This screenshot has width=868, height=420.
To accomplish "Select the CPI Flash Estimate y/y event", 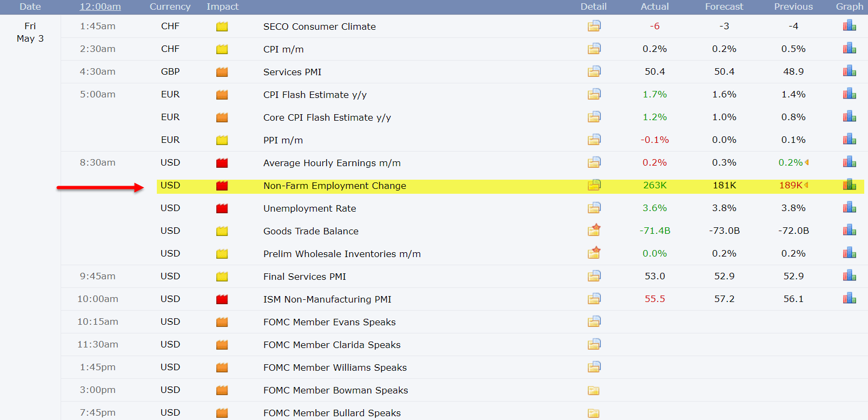I will (x=315, y=95).
